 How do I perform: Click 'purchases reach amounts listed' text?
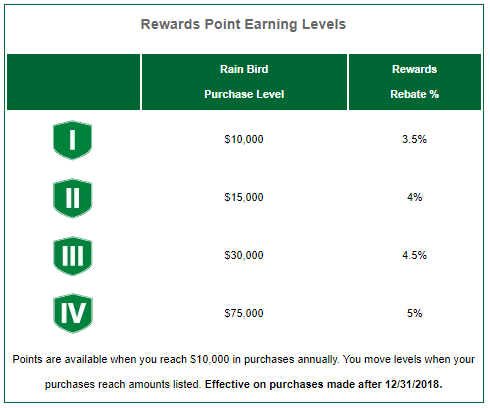coord(123,385)
